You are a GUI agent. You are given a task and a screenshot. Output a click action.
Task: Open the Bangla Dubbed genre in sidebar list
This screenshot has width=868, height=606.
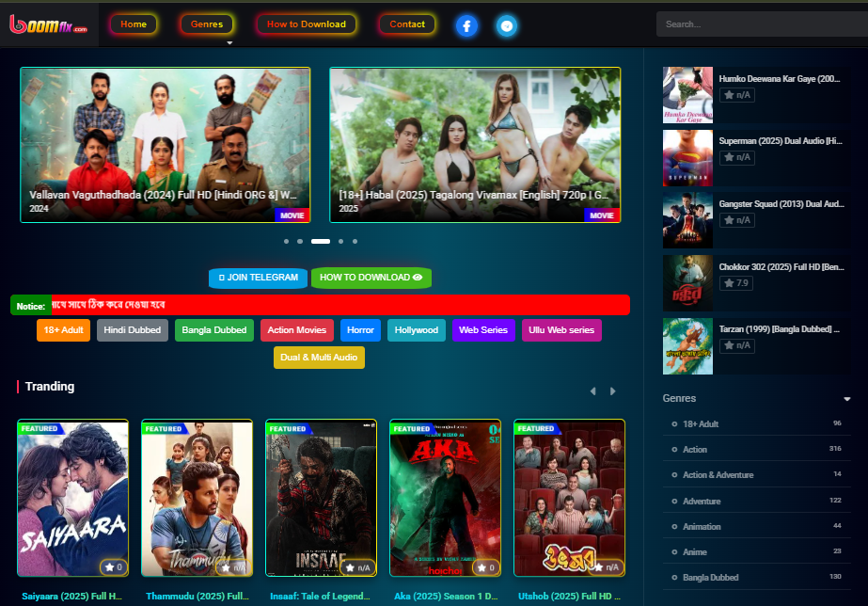pos(710,577)
